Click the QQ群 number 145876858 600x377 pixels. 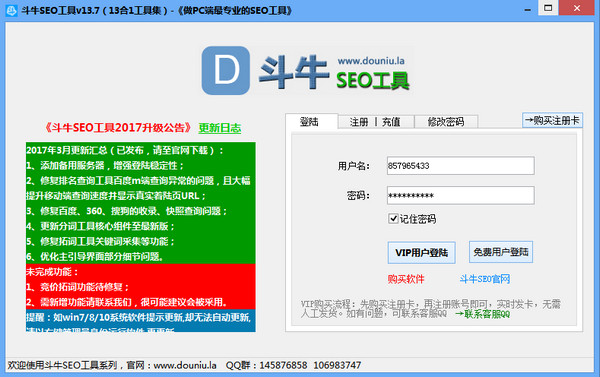click(x=283, y=365)
